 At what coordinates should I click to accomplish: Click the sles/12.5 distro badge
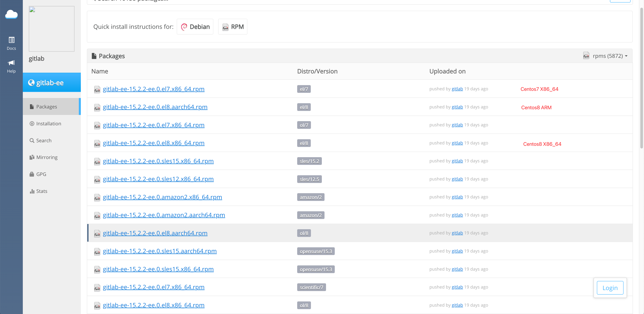point(309,179)
